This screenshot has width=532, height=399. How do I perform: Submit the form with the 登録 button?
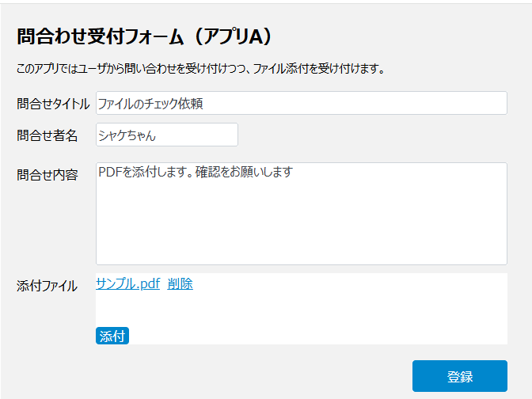[x=459, y=376]
